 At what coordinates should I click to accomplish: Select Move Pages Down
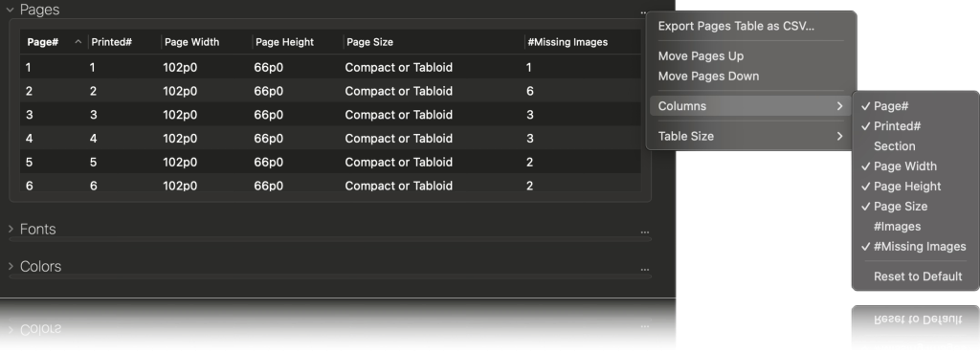pyautogui.click(x=709, y=77)
